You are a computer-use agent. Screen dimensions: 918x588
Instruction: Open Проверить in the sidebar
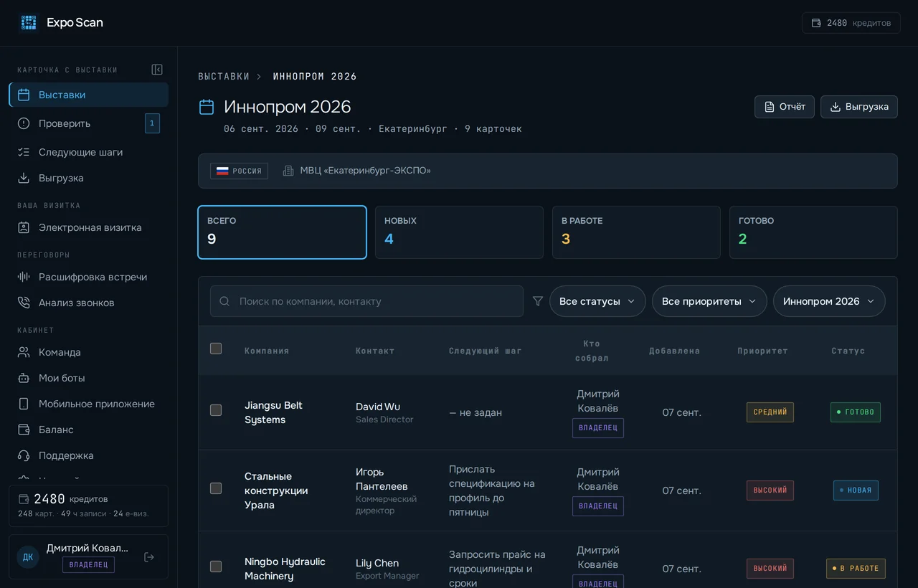[89, 123]
